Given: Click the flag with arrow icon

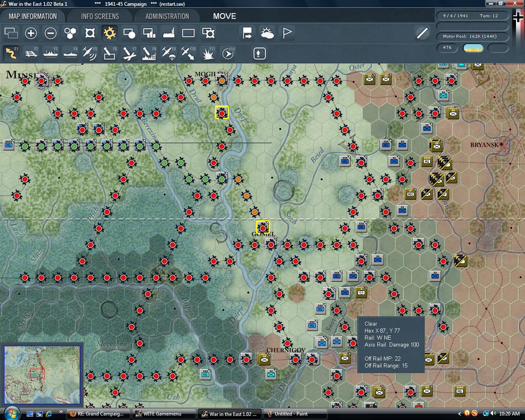Looking at the screenshot, I should (x=247, y=33).
